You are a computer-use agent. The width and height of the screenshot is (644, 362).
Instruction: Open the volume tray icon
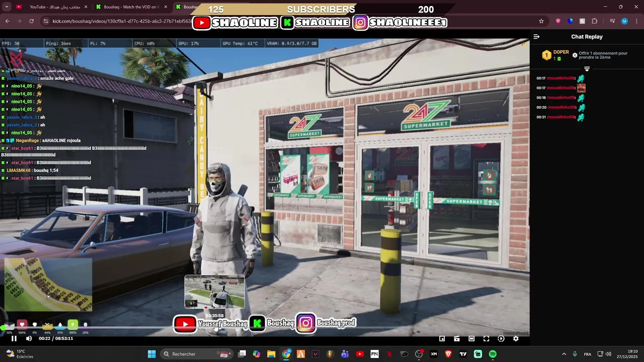608,354
